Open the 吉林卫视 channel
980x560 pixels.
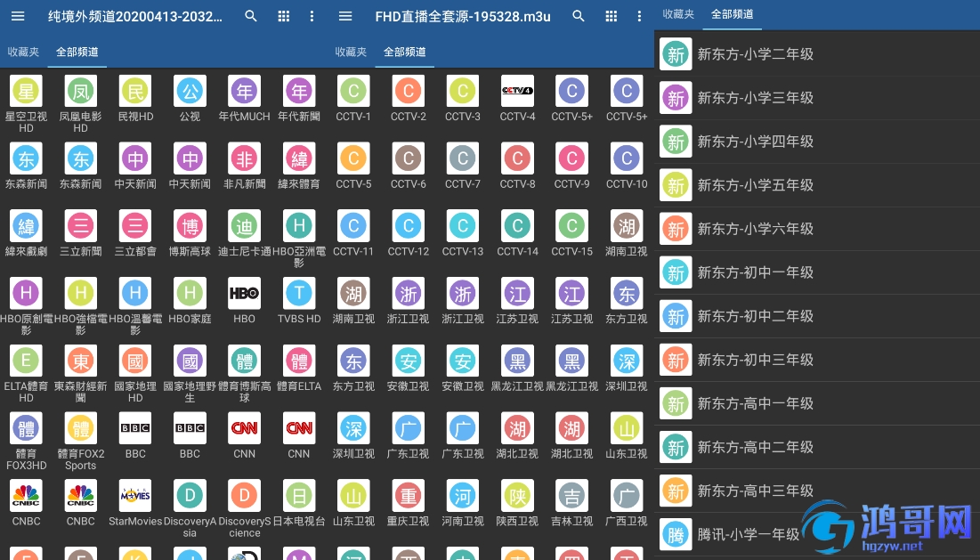[571, 503]
